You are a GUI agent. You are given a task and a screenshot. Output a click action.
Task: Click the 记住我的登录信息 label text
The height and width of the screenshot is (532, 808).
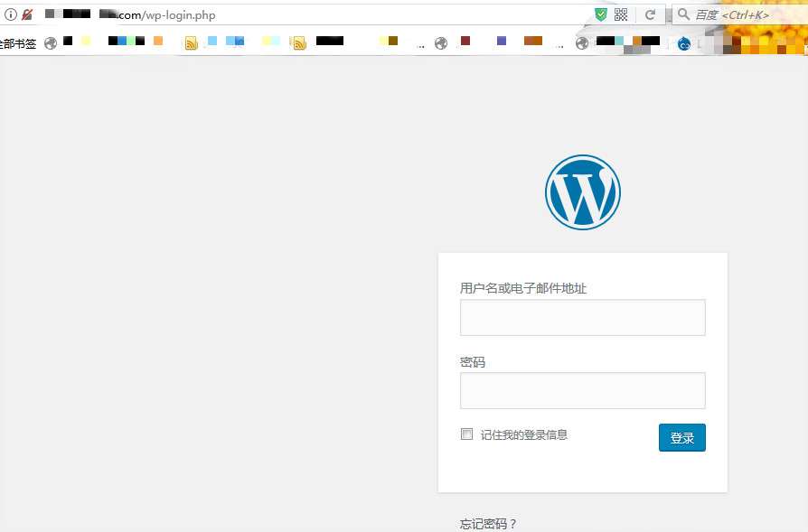524,434
